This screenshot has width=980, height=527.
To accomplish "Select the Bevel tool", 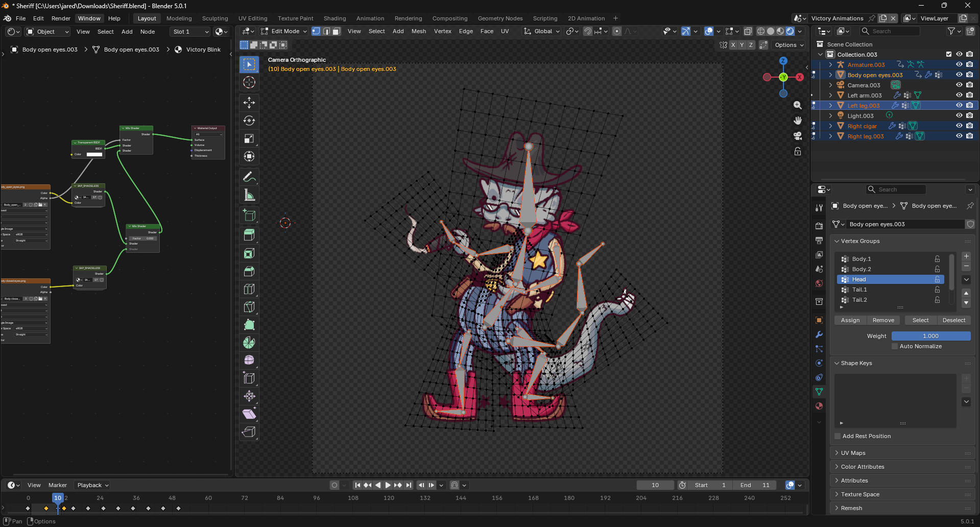I will (249, 271).
